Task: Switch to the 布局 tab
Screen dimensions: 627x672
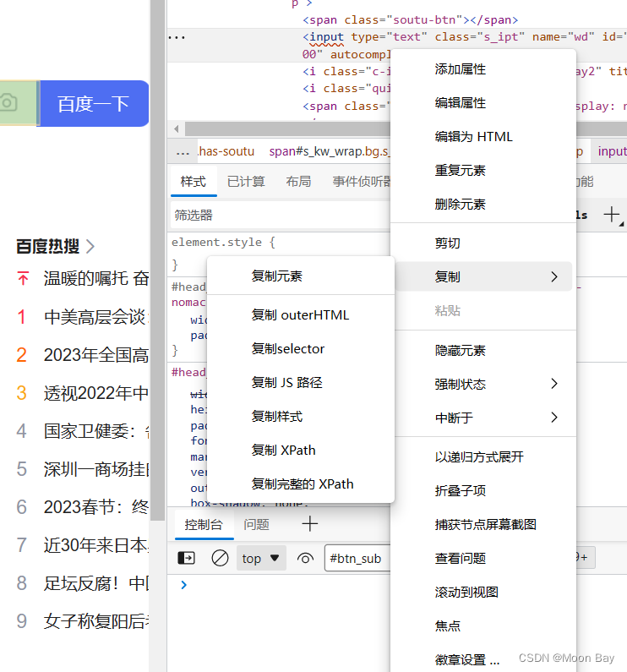Action: [298, 182]
